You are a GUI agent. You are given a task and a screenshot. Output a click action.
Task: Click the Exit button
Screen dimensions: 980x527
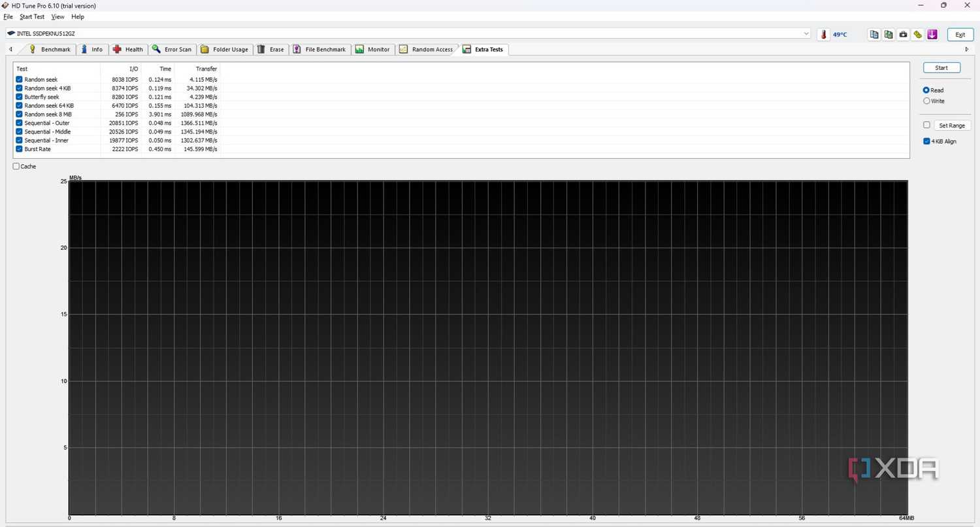960,35
